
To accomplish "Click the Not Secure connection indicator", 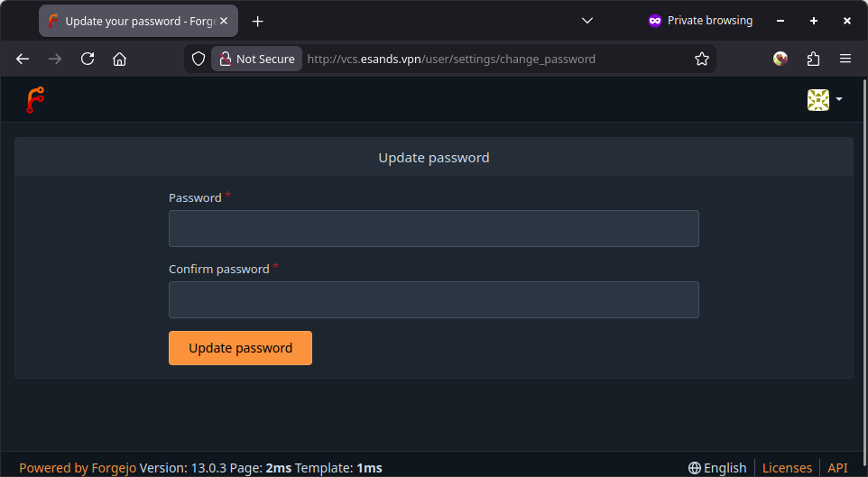I will pos(257,59).
